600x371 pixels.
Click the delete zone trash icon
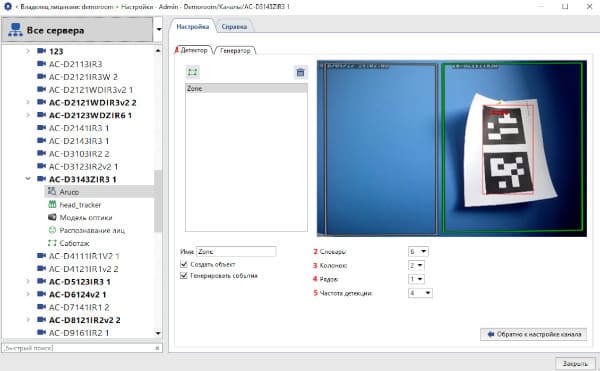pos(300,72)
